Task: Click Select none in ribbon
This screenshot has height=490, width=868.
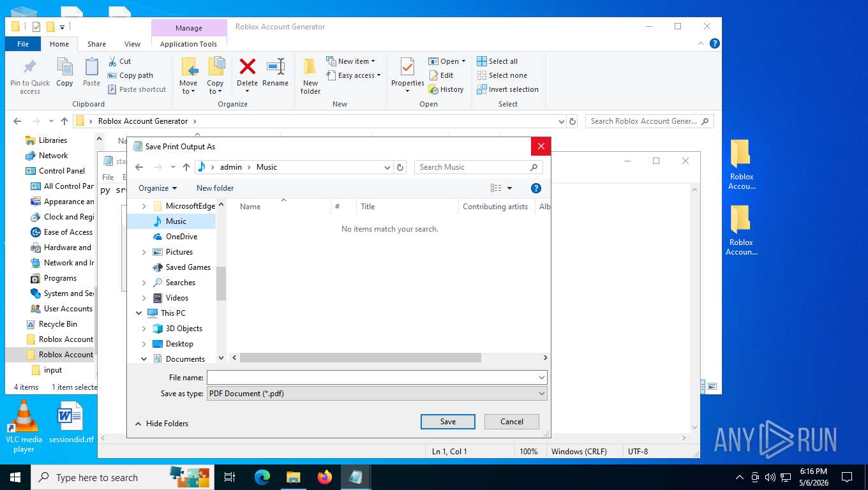Action: [x=502, y=75]
